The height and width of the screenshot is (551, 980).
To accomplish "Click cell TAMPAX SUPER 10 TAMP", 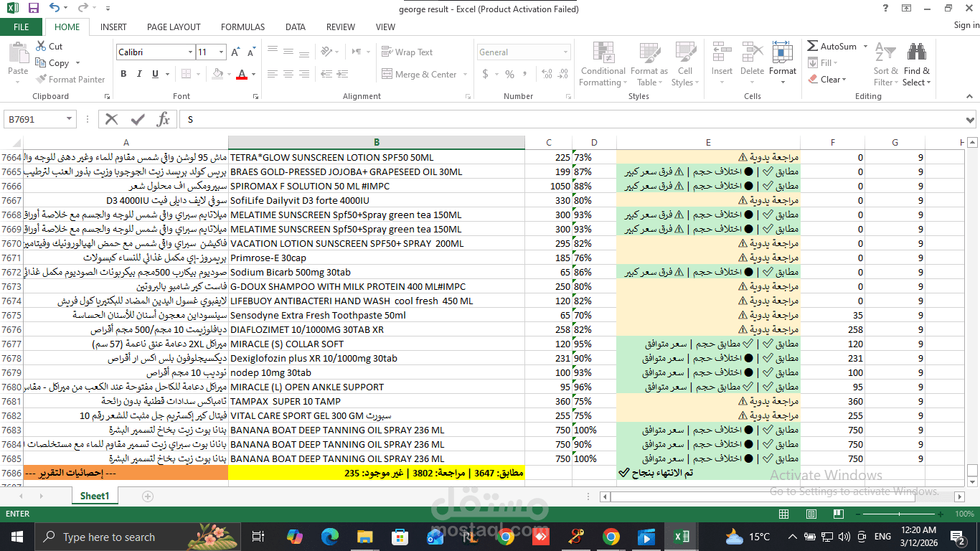I will tap(377, 401).
